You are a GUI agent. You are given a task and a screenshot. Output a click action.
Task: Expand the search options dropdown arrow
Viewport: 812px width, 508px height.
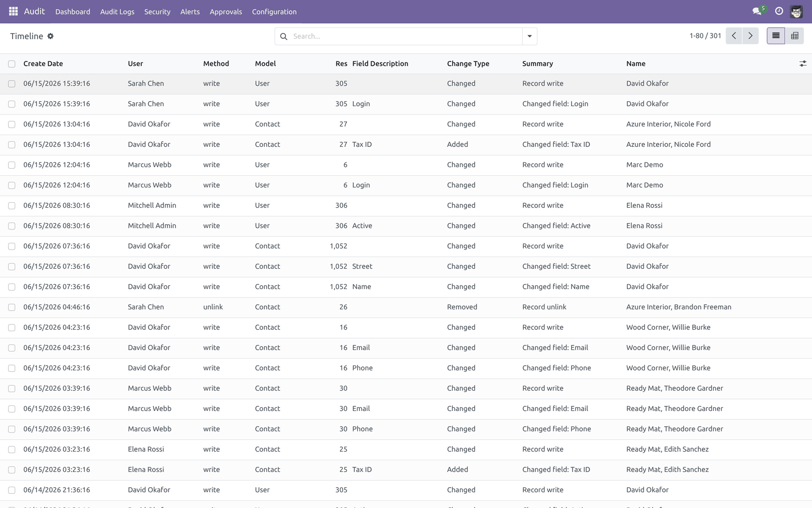point(529,36)
